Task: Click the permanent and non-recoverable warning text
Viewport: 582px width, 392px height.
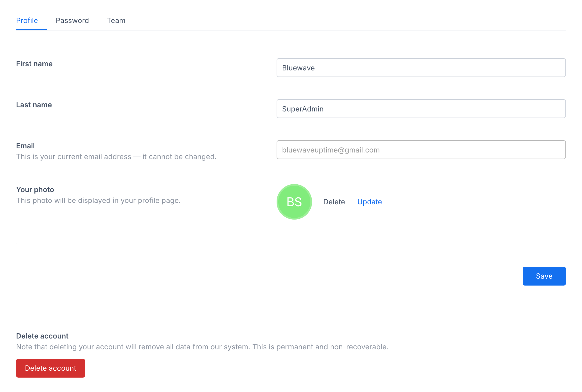Action: pos(202,347)
